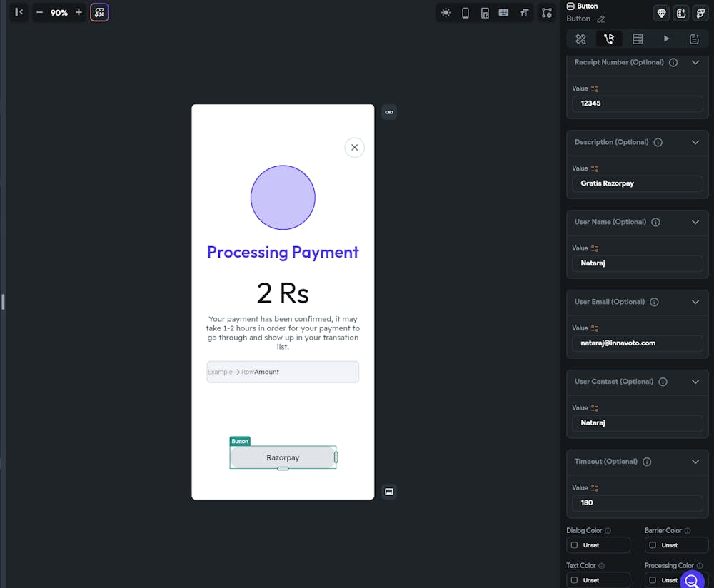Click the diamond premium icon
The height and width of the screenshot is (588, 714).
point(661,13)
